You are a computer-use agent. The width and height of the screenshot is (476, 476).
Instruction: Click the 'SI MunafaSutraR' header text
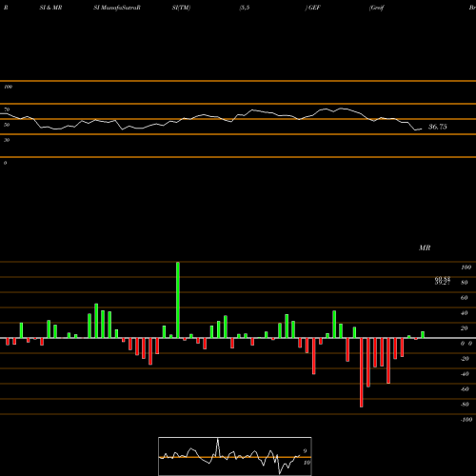[x=117, y=8]
